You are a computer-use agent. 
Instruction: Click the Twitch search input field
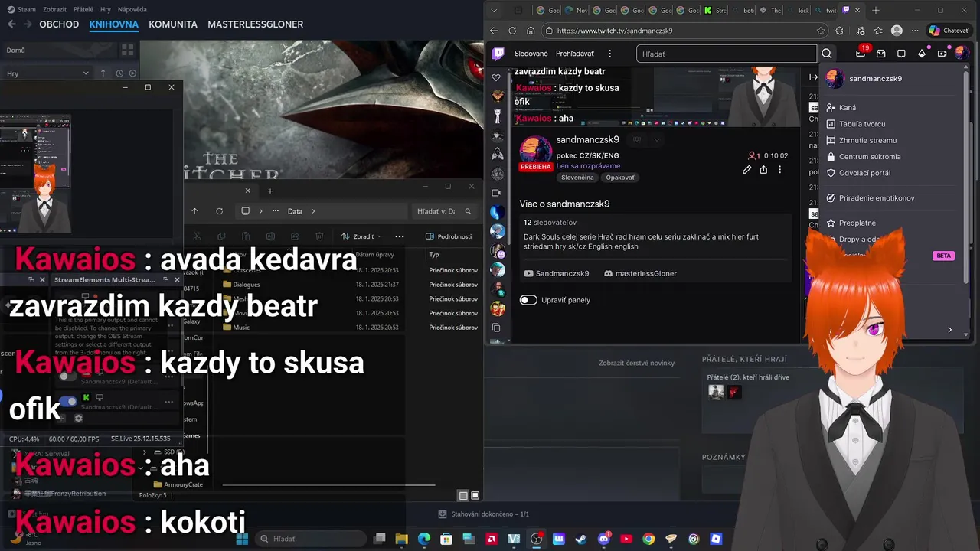coord(726,54)
